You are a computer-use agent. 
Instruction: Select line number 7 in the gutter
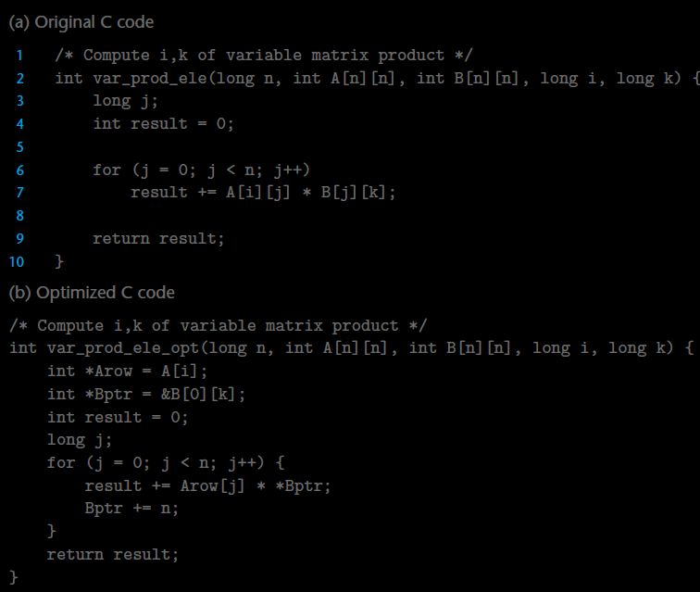[x=19, y=193]
